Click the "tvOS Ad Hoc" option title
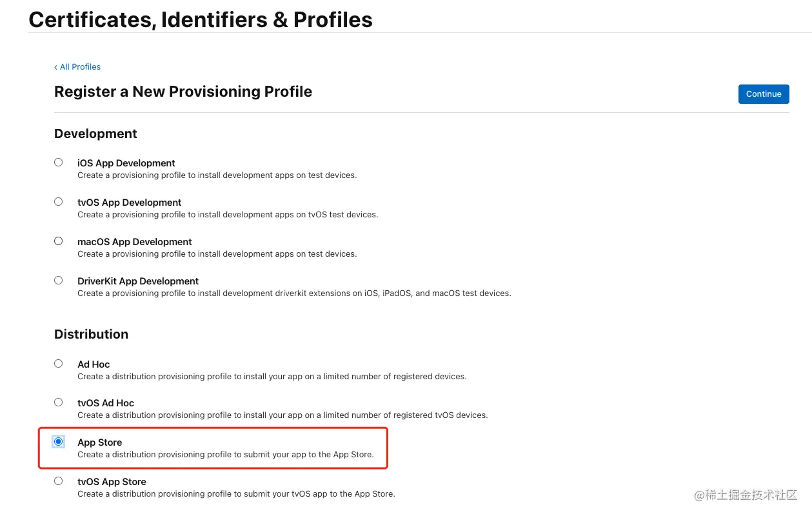Image resolution: width=812 pixels, height=516 pixels. point(106,403)
